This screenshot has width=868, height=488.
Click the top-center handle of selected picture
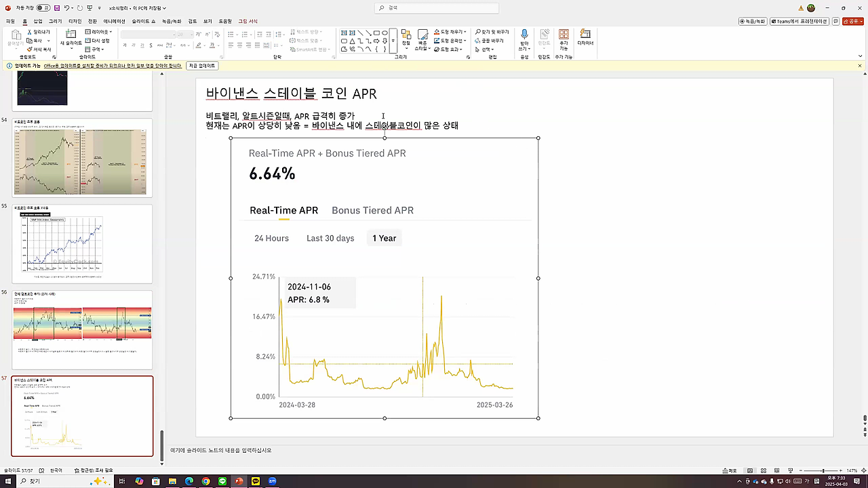point(384,138)
